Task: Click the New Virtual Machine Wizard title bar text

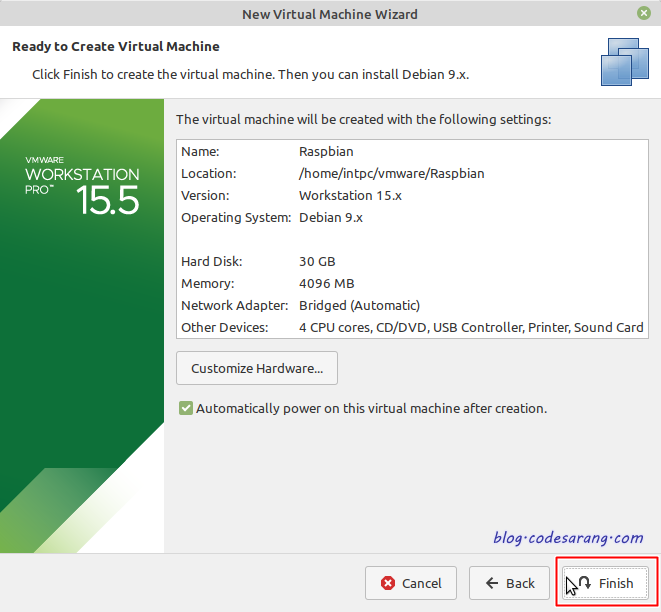Action: (x=330, y=14)
